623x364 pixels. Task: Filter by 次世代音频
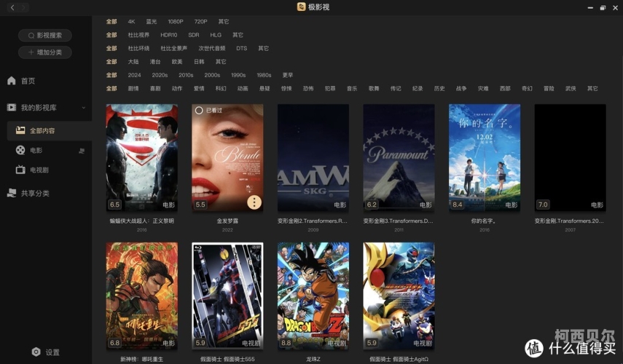pos(212,49)
